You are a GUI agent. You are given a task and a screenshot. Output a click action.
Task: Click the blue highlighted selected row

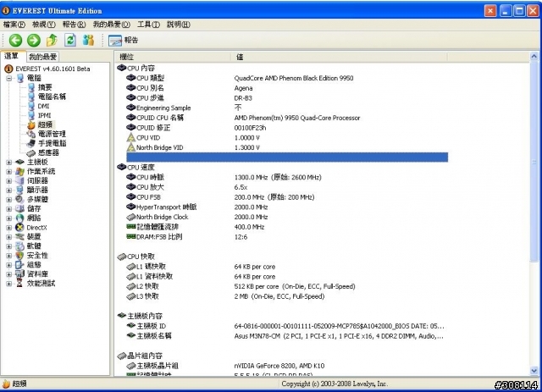pyautogui.click(x=287, y=157)
